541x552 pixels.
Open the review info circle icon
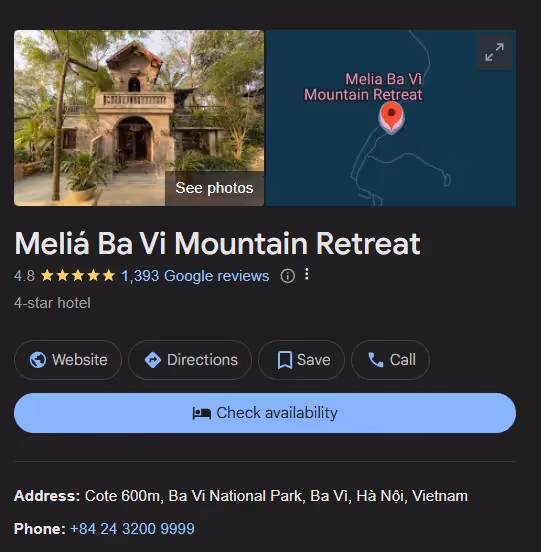[288, 276]
